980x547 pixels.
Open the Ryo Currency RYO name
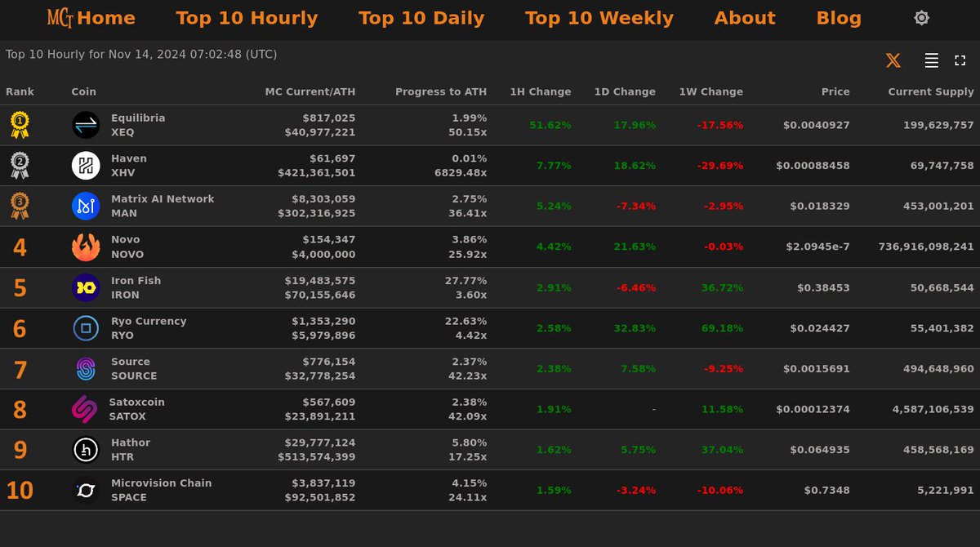(149, 328)
